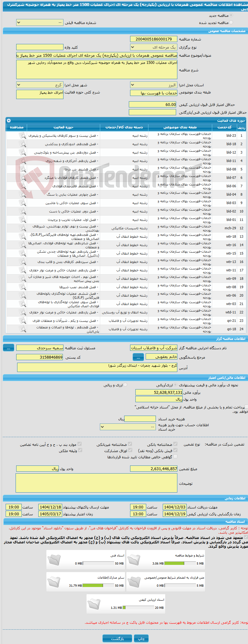Open the سایر مدارک/اطلاعات folder icon
248x644 pixels.
(x=54, y=582)
